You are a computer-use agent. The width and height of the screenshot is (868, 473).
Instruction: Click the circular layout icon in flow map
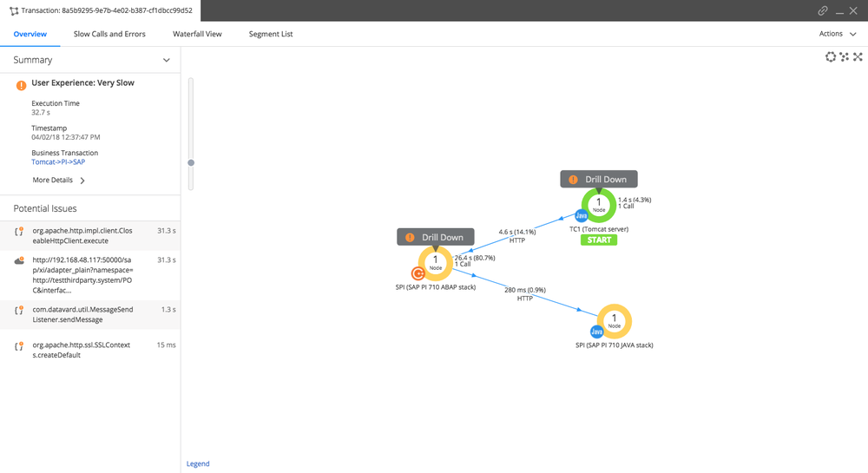point(831,56)
